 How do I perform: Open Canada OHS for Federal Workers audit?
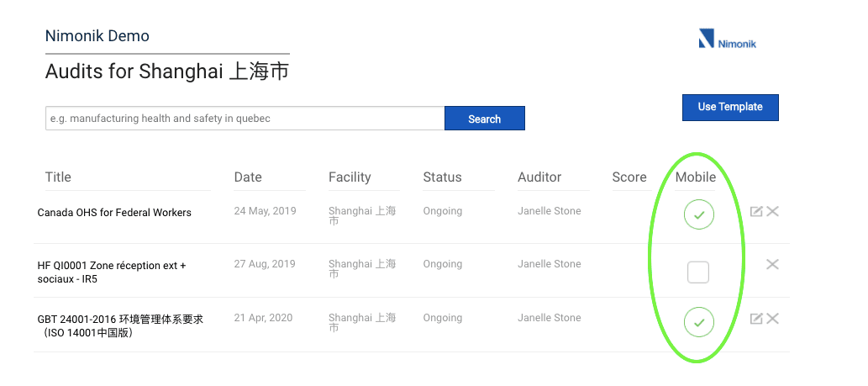(114, 213)
